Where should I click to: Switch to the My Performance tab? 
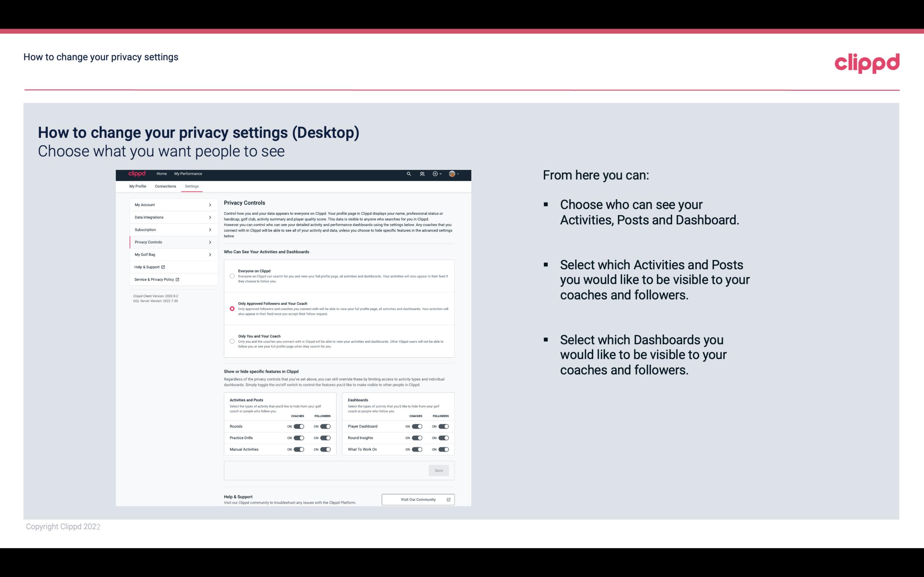[x=188, y=174]
